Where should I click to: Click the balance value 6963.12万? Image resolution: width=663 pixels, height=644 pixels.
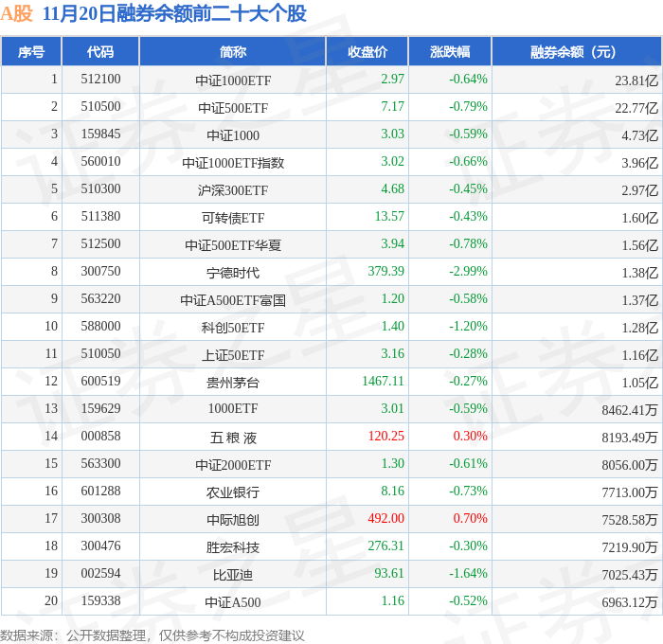pos(630,602)
